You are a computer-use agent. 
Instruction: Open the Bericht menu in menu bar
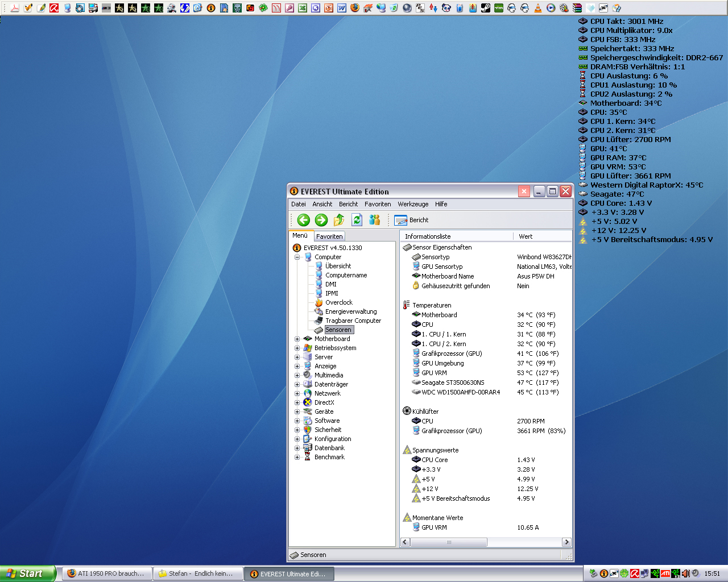point(348,204)
